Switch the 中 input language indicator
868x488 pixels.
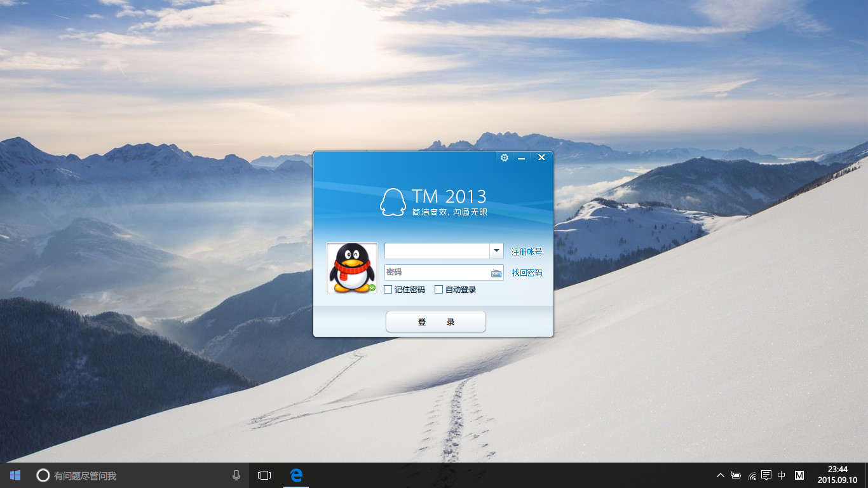(782, 475)
